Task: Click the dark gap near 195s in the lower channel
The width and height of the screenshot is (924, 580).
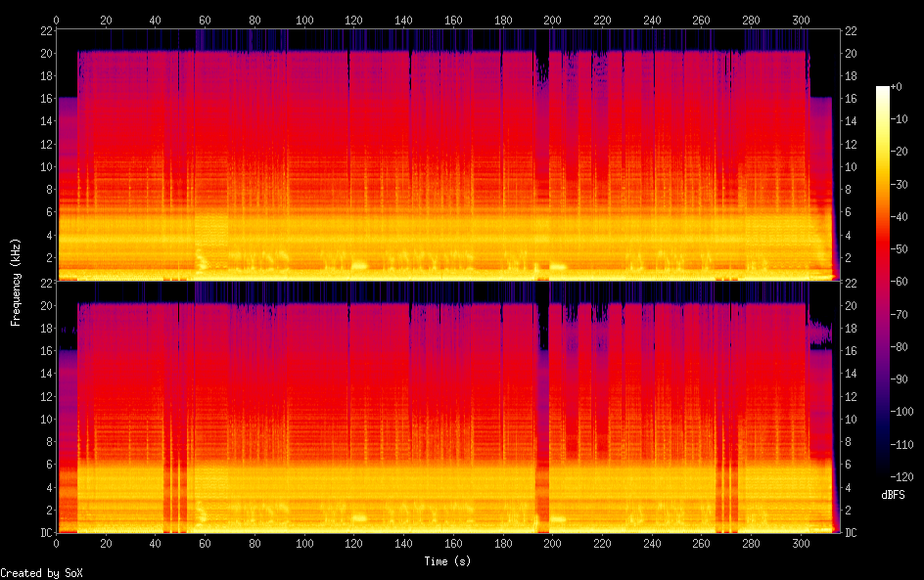Action: coord(542,323)
